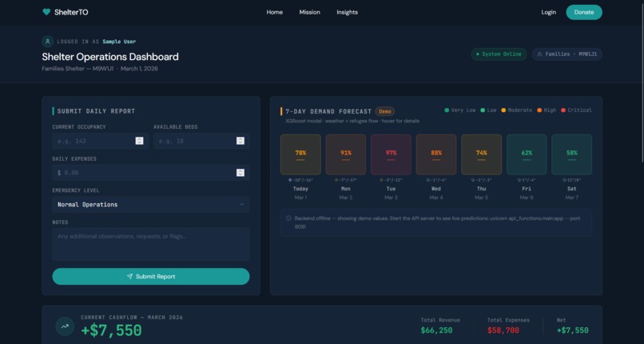Click the 7-Day Demand Forecast title
644x344 pixels.
[x=328, y=111]
